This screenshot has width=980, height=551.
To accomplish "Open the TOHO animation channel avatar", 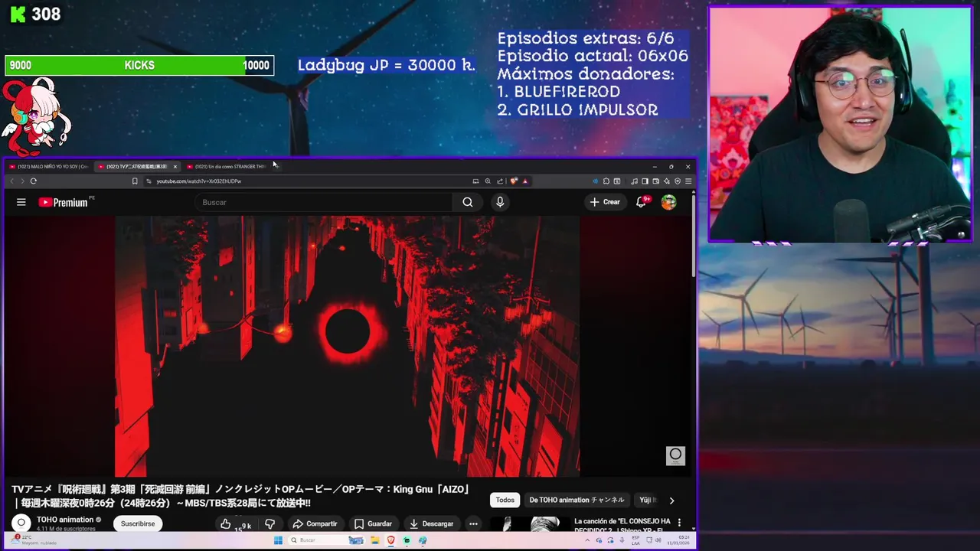I will tap(21, 523).
